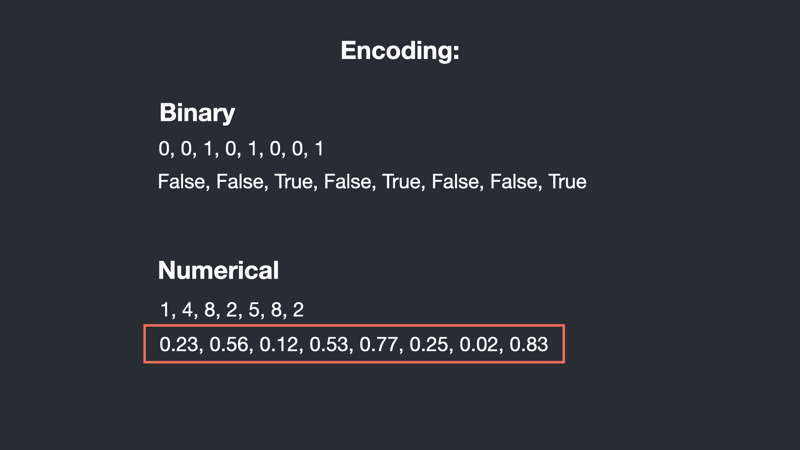Image resolution: width=800 pixels, height=450 pixels.
Task: Click the False, False, True boolean line
Action: pyautogui.click(x=372, y=182)
